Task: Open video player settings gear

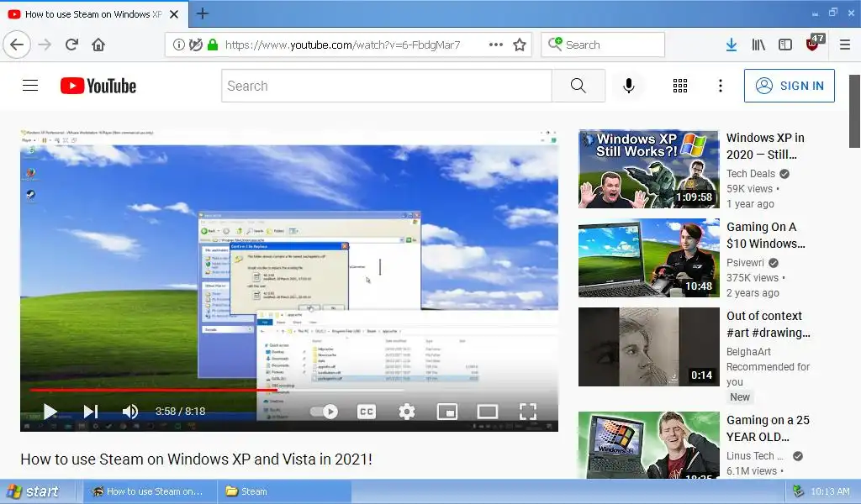Action: tap(407, 412)
